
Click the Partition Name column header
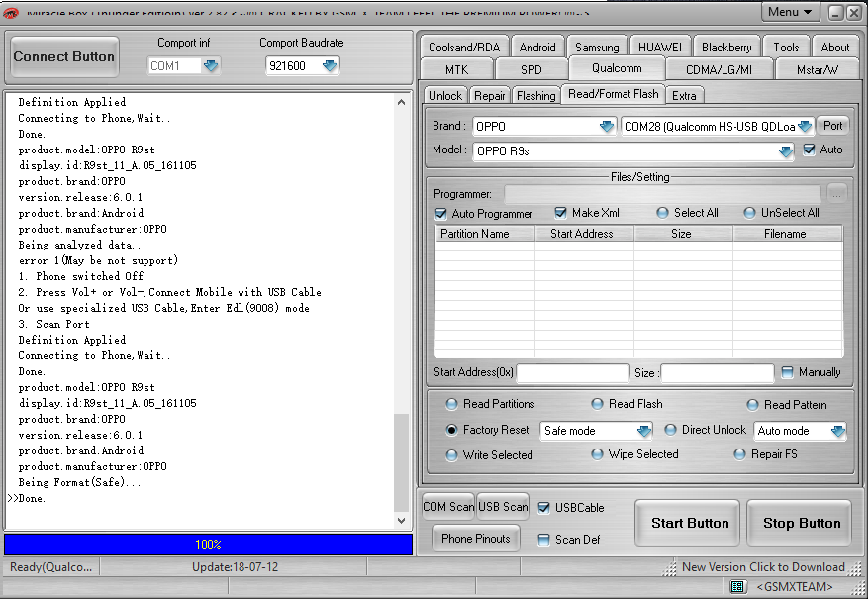[x=485, y=234]
